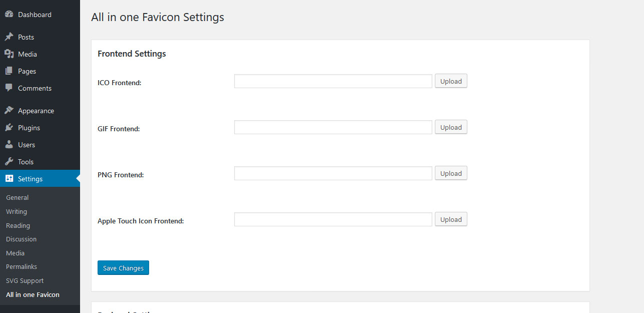Click Upload for PNG Frontend
This screenshot has height=313, width=644.
(x=451, y=173)
